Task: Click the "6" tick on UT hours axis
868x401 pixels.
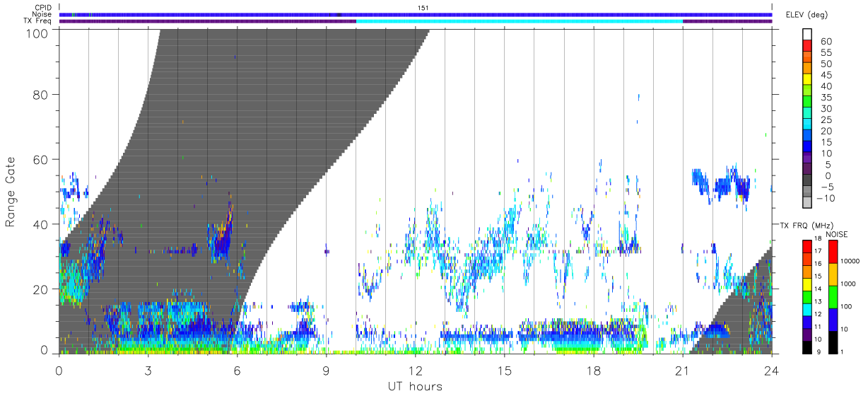Action: [x=237, y=371]
